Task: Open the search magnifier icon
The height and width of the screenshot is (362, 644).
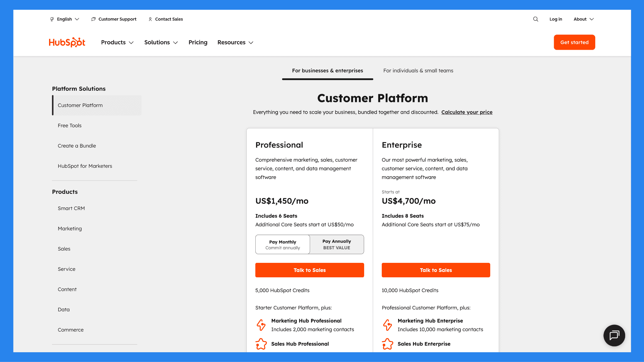Action: (536, 19)
